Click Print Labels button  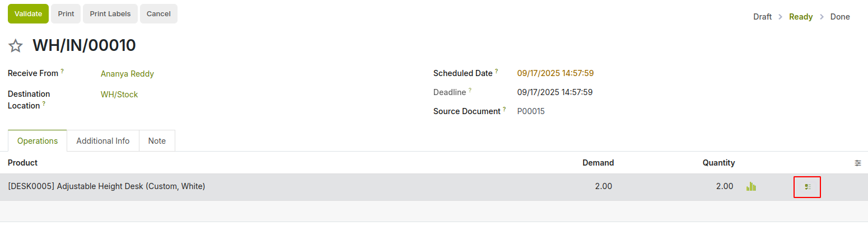tap(110, 14)
